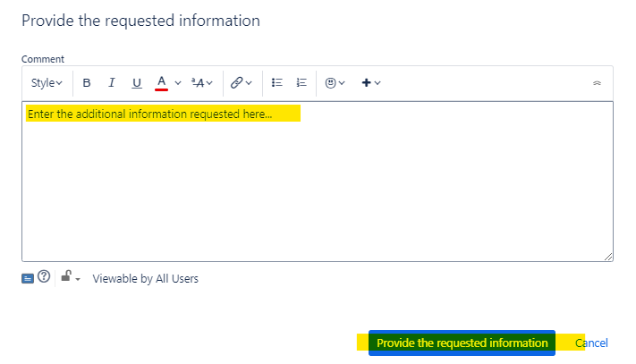The width and height of the screenshot is (636, 364).
Task: Toggle bold formatting
Action: [87, 83]
